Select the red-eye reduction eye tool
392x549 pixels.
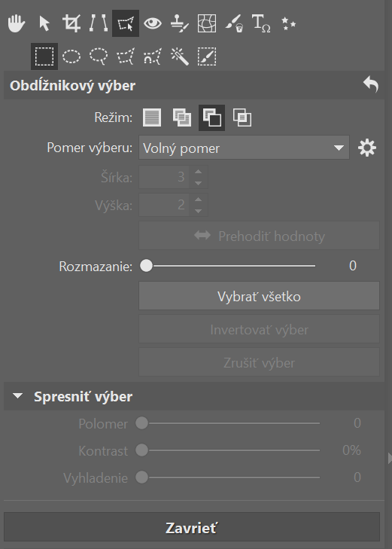[x=153, y=24]
